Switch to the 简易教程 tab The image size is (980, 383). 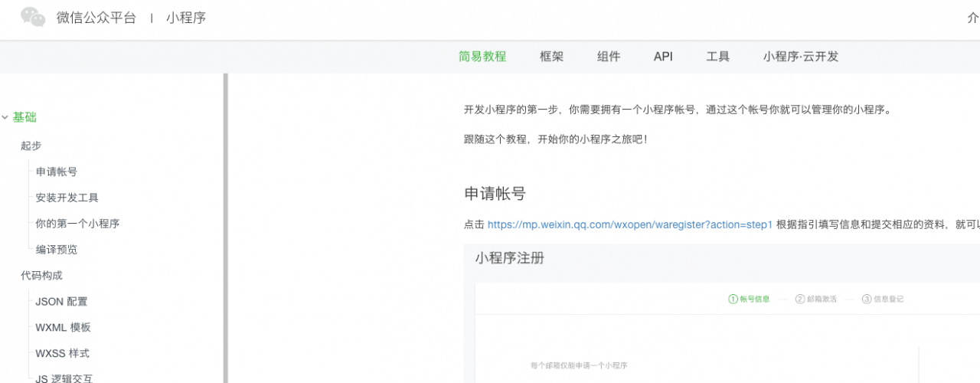[482, 57]
